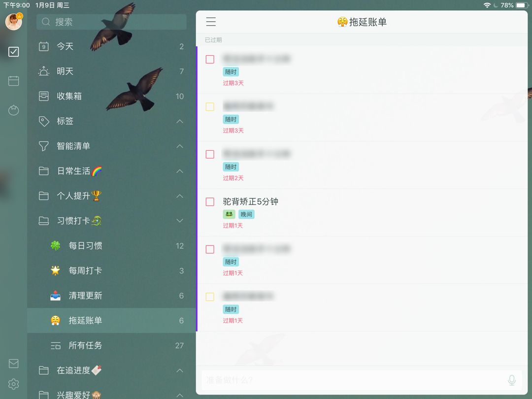This screenshot has width=532, height=399.
Task: Check the last yellow task checkbox
Action: tap(210, 297)
